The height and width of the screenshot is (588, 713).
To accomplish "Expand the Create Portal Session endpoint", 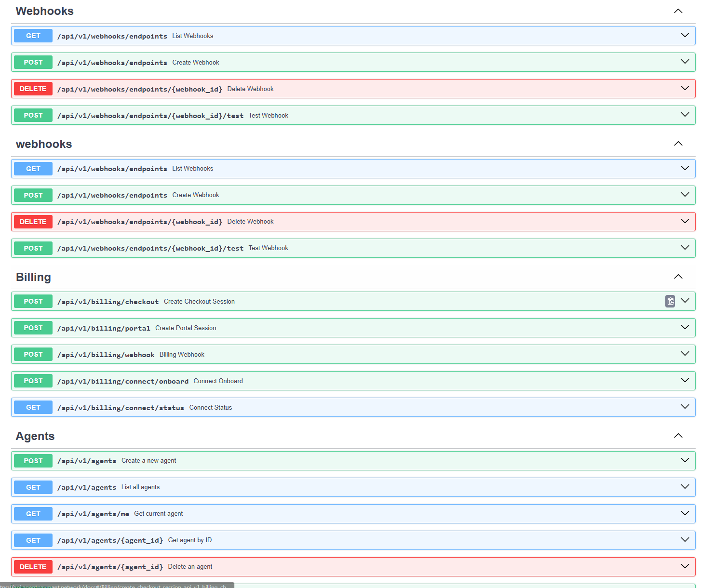I will coord(685,327).
